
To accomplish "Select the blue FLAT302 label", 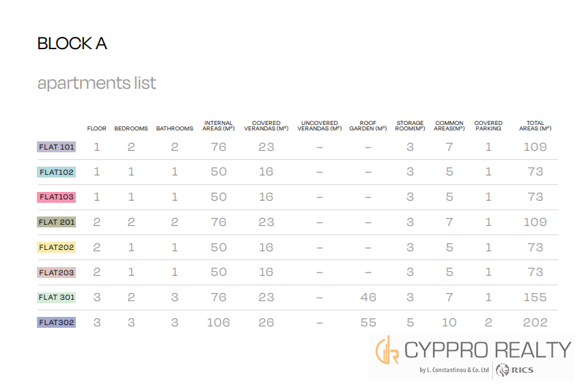I will point(57,322).
